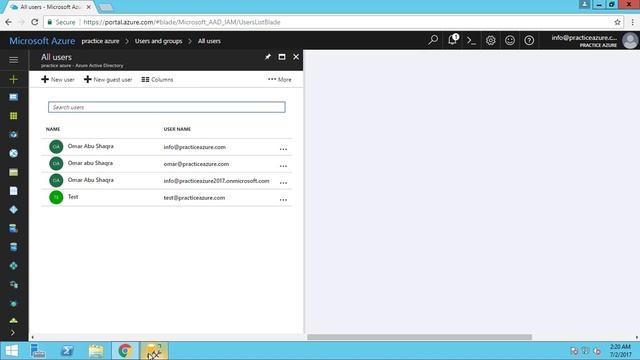Open the account menu info@practiceazure

point(584,40)
